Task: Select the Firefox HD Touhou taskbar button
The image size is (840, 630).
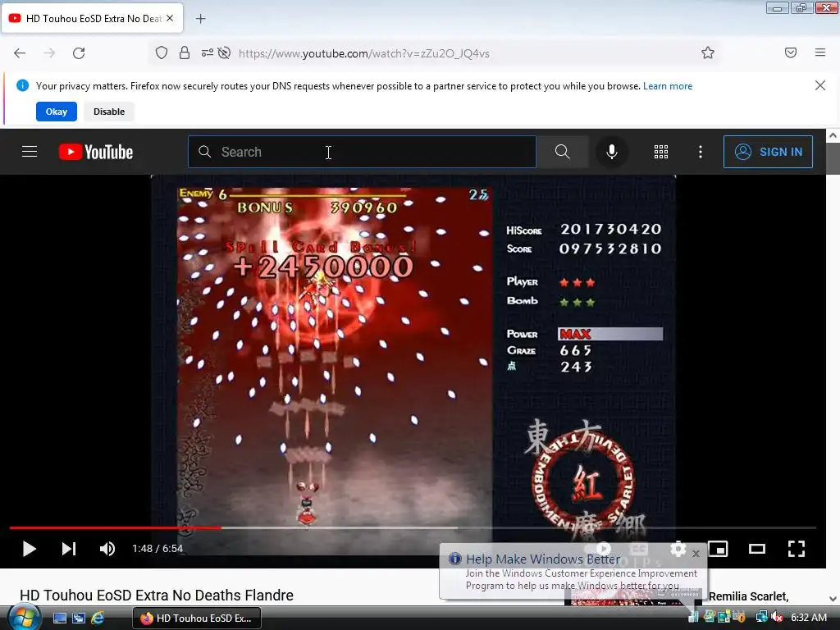Action: pyautogui.click(x=197, y=619)
